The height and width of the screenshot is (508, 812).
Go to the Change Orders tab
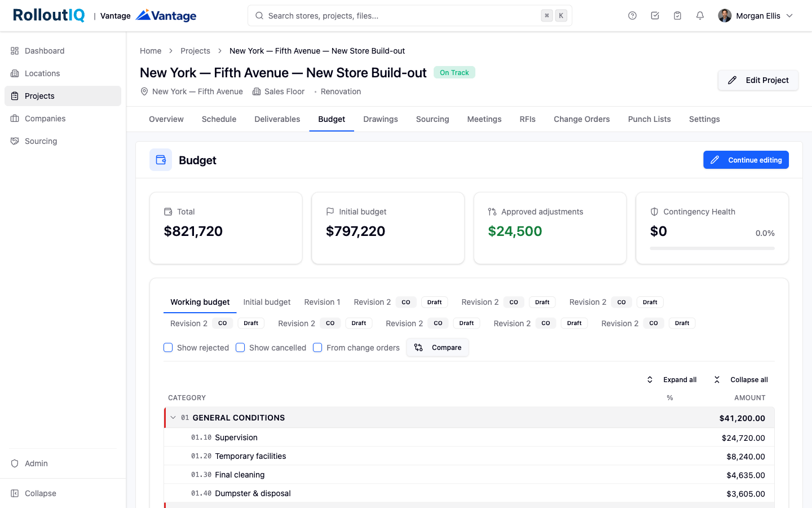pos(582,119)
